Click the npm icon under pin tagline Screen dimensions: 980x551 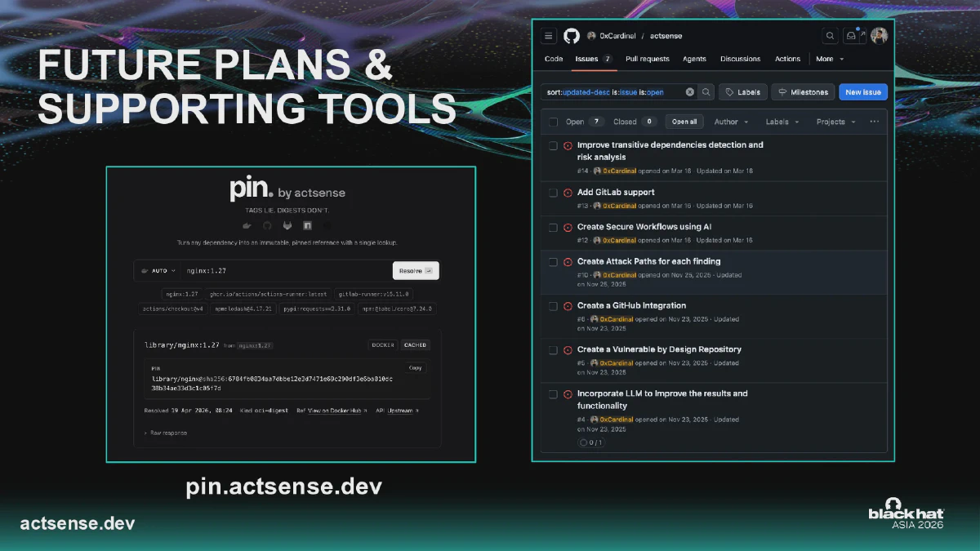click(x=307, y=225)
